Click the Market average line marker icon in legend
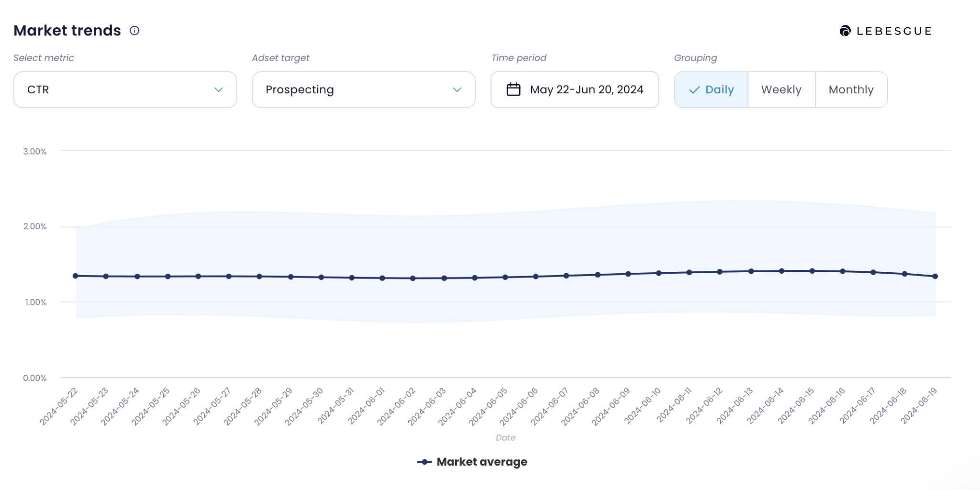Viewport: 980px width, 490px height. point(425,462)
